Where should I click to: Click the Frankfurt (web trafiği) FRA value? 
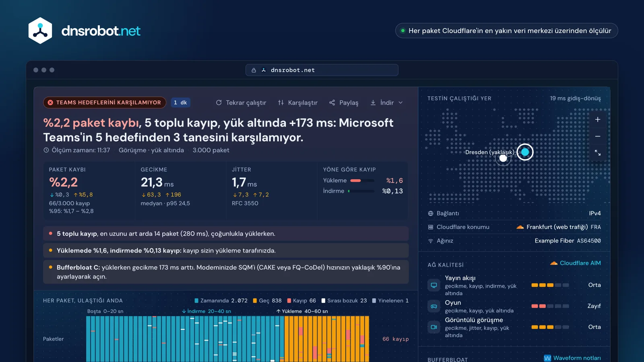point(559,227)
